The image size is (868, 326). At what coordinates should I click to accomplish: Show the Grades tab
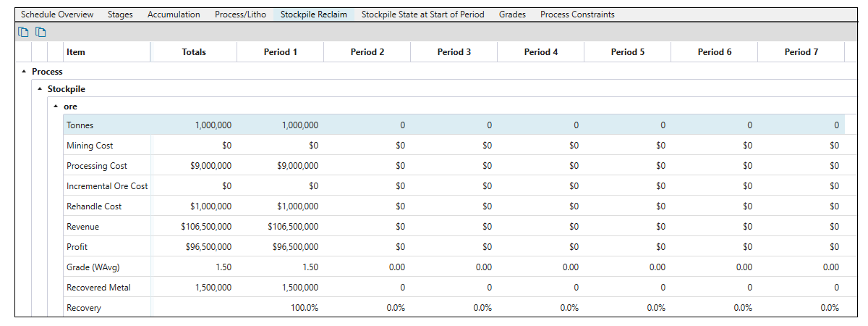tap(512, 14)
